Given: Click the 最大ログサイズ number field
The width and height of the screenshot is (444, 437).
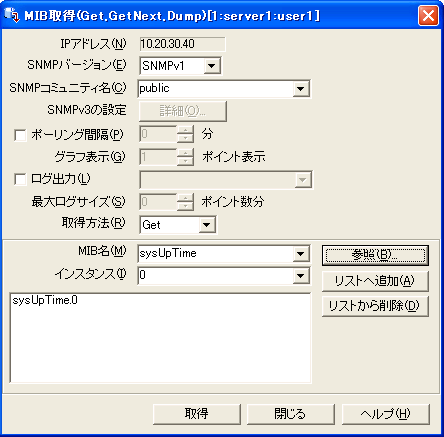Looking at the screenshot, I should pyautogui.click(x=158, y=202).
